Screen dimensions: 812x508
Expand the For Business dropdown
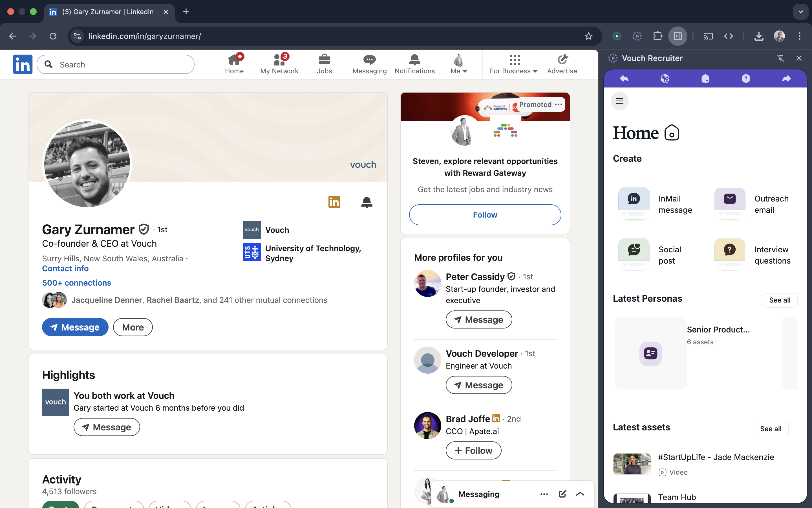tap(513, 64)
